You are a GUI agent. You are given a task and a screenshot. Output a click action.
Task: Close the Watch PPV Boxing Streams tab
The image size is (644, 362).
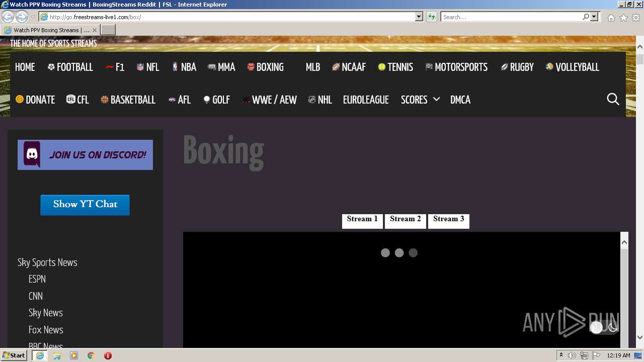[x=94, y=30]
